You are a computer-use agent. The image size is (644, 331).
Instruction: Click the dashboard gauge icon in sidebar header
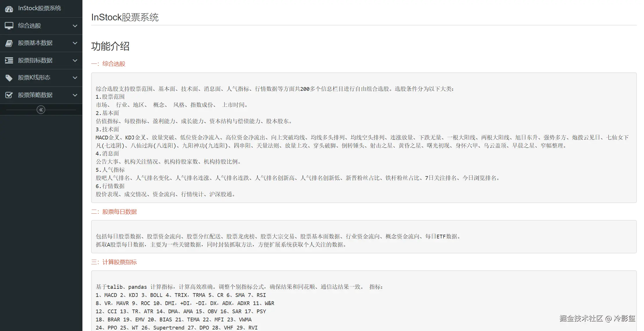[9, 9]
